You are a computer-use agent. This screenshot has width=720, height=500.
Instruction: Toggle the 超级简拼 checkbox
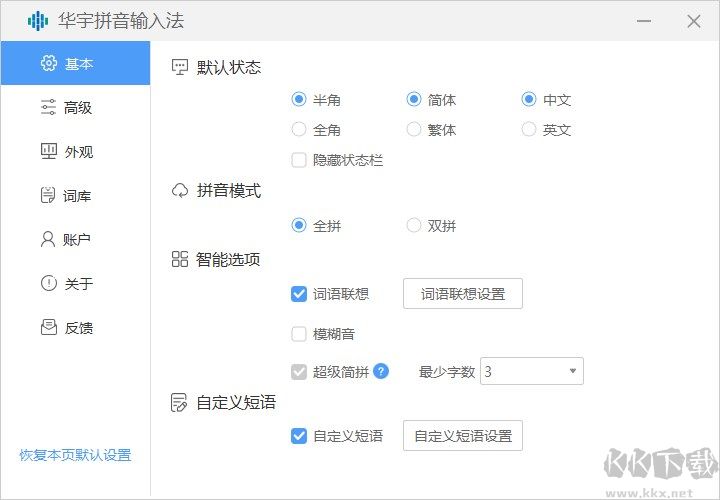tap(299, 371)
